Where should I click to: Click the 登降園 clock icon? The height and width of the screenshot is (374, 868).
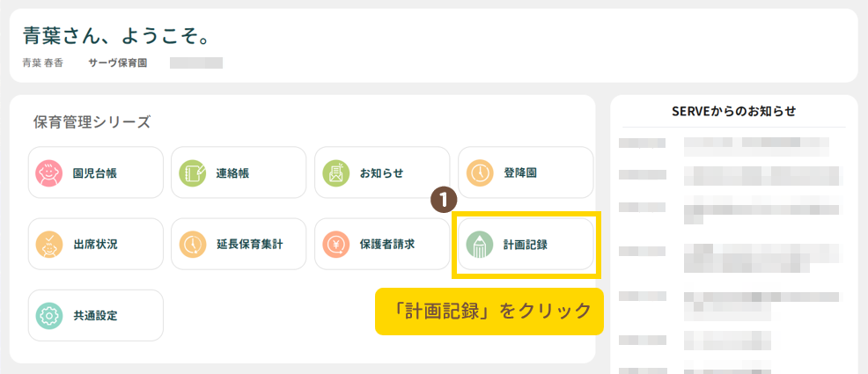[x=480, y=172]
